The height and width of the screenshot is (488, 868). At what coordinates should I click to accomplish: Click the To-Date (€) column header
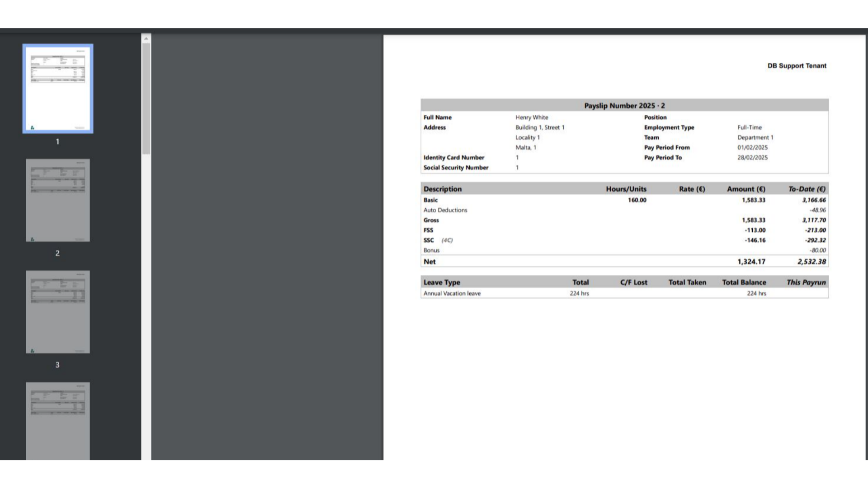807,189
